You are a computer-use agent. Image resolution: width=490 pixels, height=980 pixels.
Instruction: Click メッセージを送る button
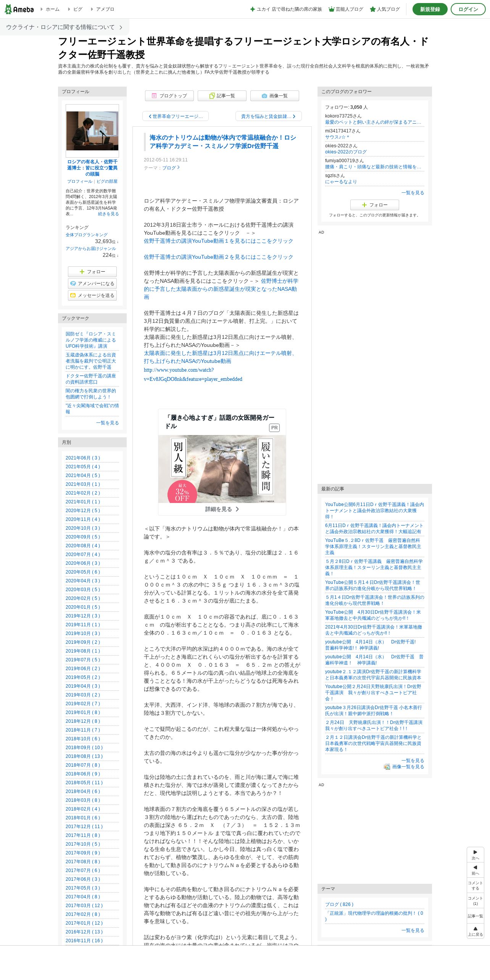pos(92,295)
